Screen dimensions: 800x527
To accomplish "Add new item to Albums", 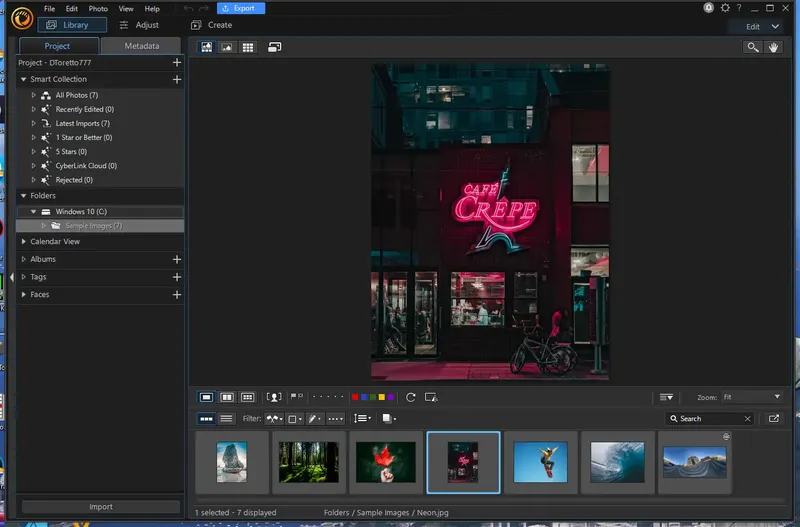I will click(x=177, y=259).
